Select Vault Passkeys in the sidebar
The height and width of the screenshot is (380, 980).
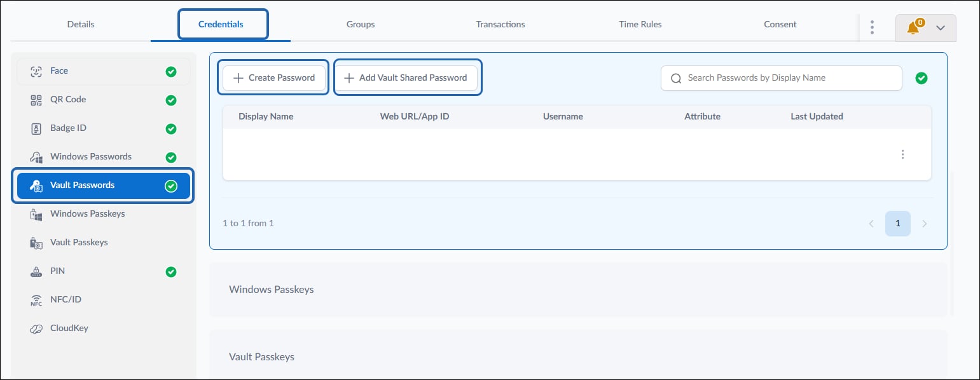pos(103,243)
